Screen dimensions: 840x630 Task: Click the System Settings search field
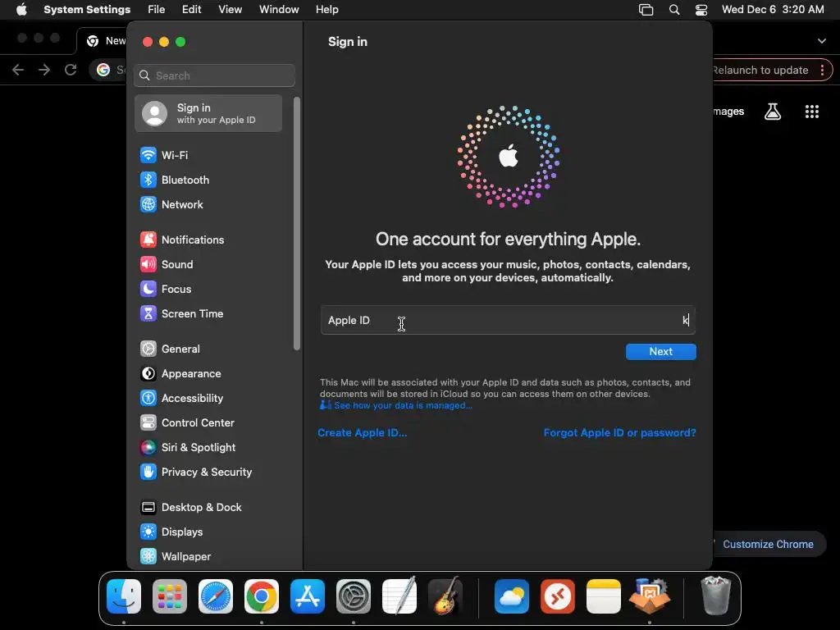pos(214,75)
